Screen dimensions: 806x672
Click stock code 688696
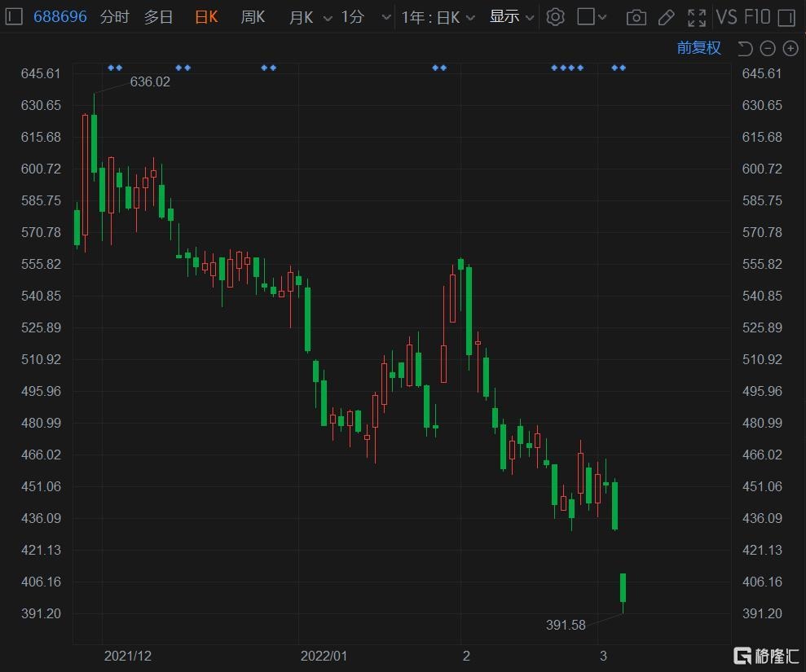click(60, 17)
